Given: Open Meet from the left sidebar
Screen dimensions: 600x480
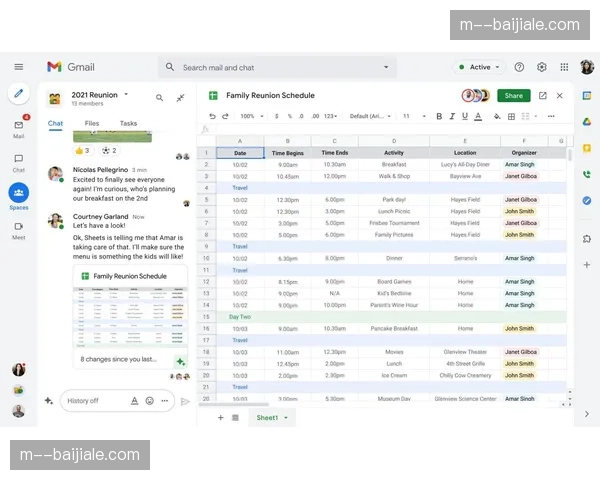Looking at the screenshot, I should pyautogui.click(x=18, y=228).
